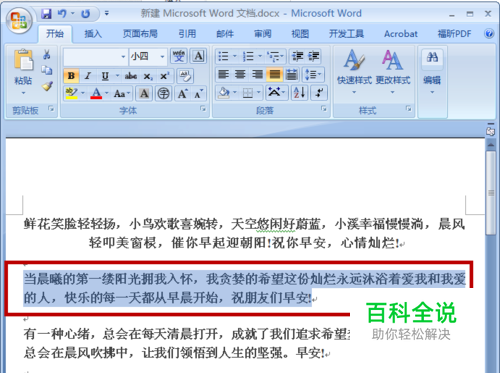
Task: Open multilevel list menu
Action: pos(275,56)
